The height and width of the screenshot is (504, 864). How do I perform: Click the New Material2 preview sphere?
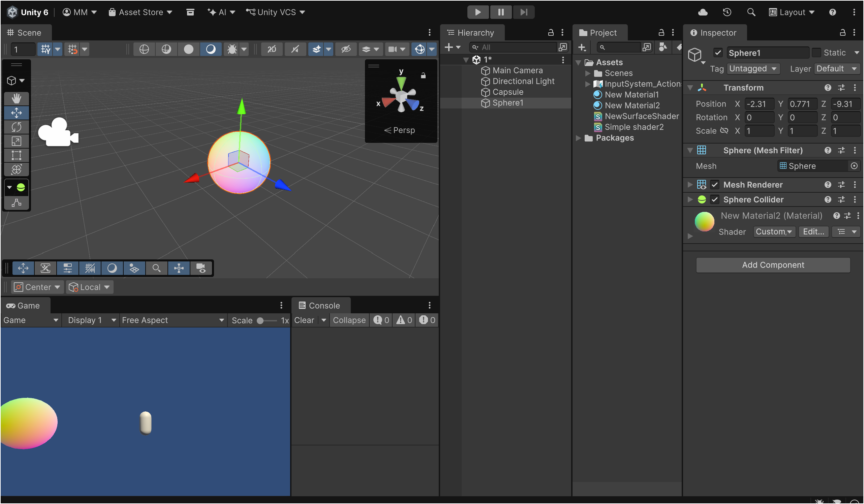(x=704, y=222)
